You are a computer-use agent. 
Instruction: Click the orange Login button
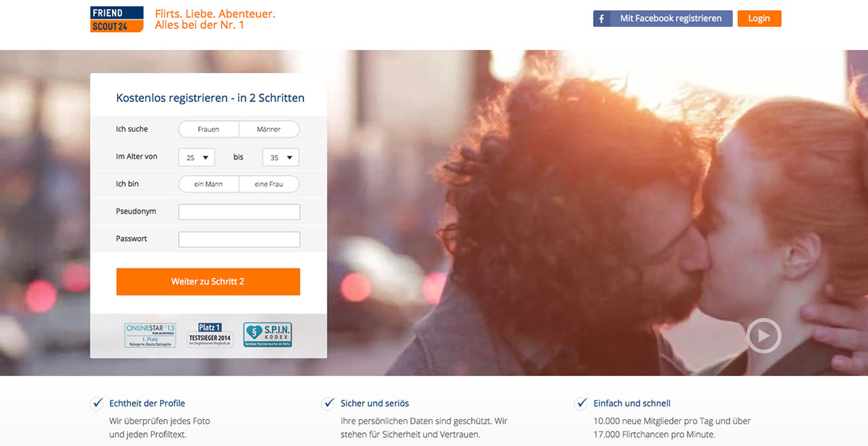click(759, 19)
